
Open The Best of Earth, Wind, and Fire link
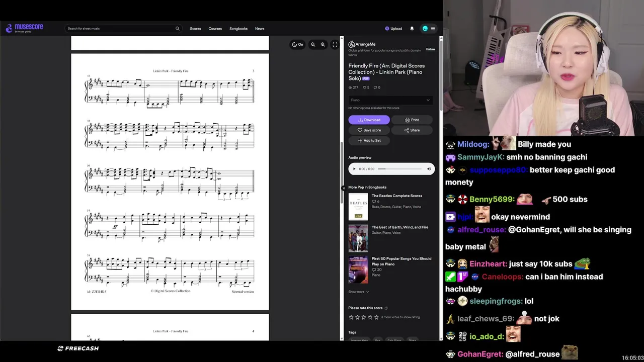tap(400, 227)
